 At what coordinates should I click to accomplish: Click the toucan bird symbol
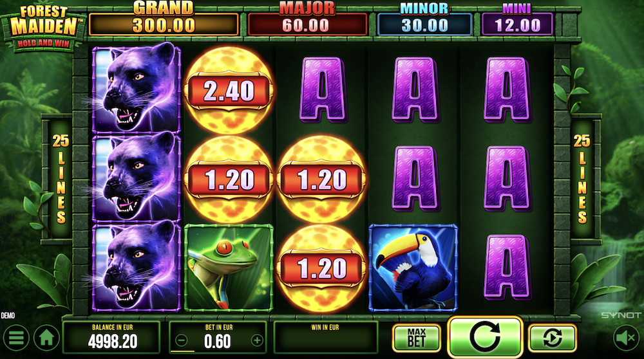(x=413, y=268)
